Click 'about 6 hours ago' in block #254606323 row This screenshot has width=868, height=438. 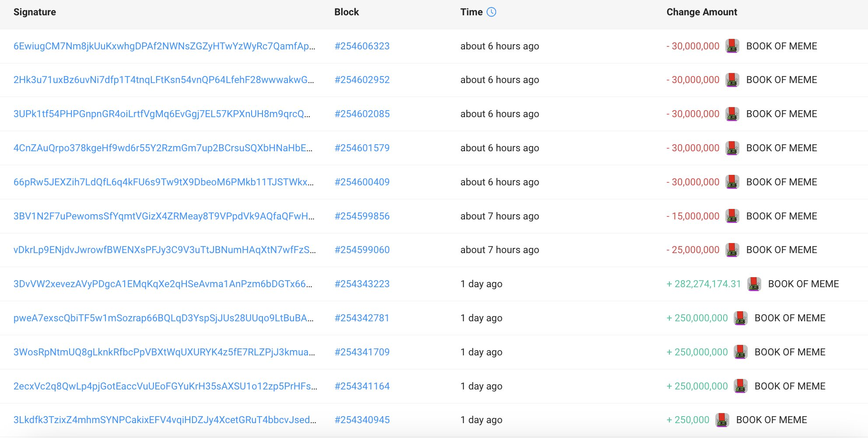[x=500, y=46]
